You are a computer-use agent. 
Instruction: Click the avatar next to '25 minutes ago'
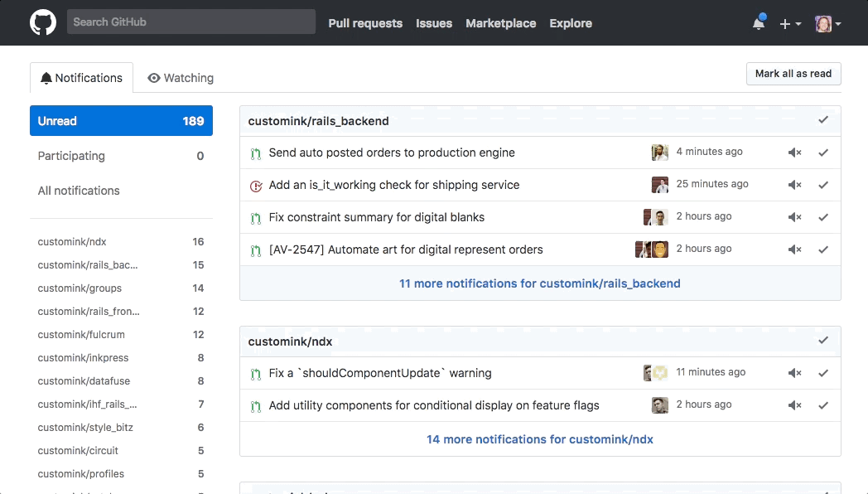pyautogui.click(x=659, y=185)
